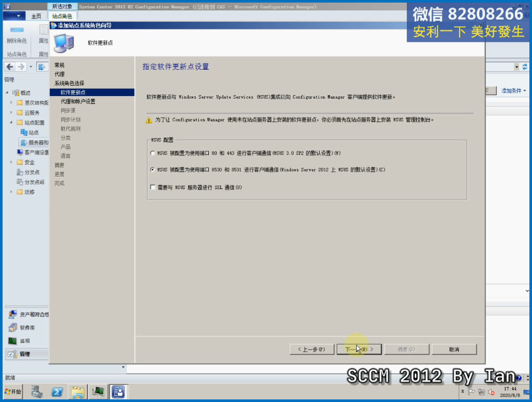This screenshot has width=532, height=402.
Task: Collapse the 概述 tree node
Action: tap(7, 92)
